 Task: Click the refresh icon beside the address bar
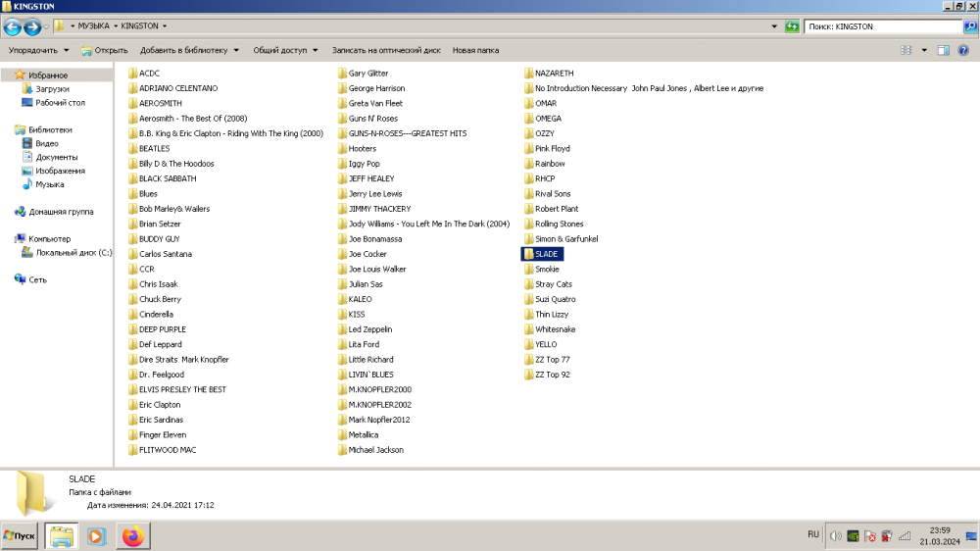click(x=792, y=26)
